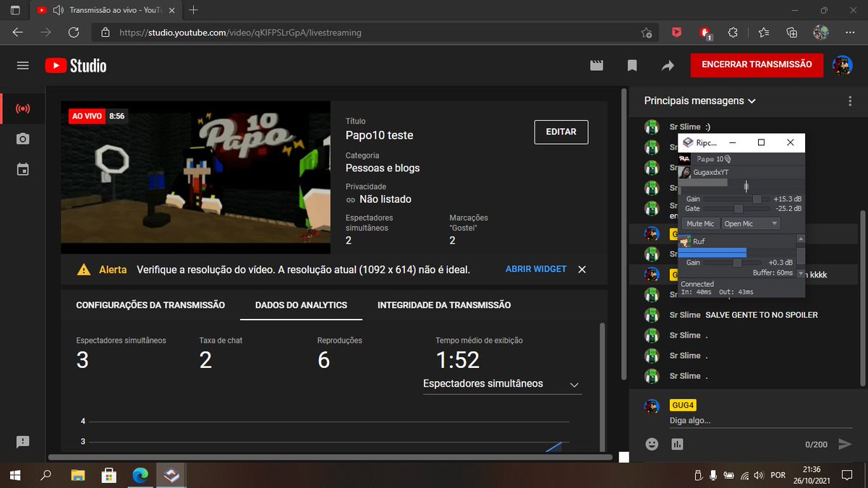Viewport: 868px width, 488px height.
Task: Open the Edge settings three-dot menu
Action: click(849, 33)
